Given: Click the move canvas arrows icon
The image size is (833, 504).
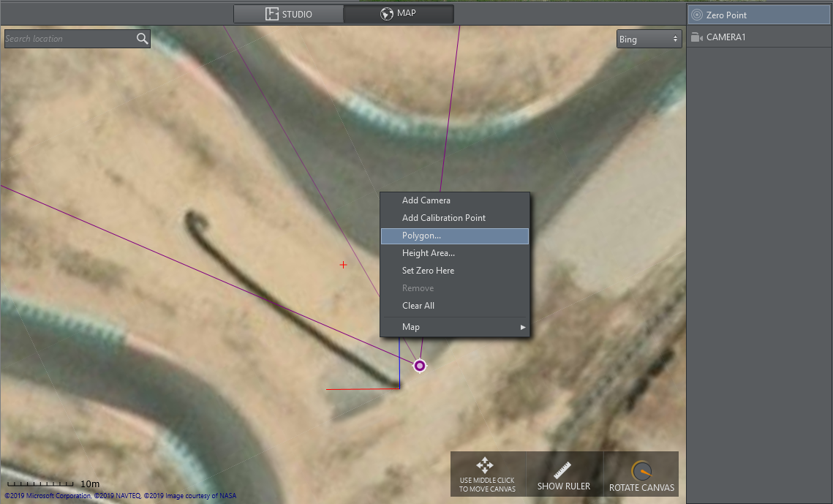Looking at the screenshot, I should click(484, 465).
